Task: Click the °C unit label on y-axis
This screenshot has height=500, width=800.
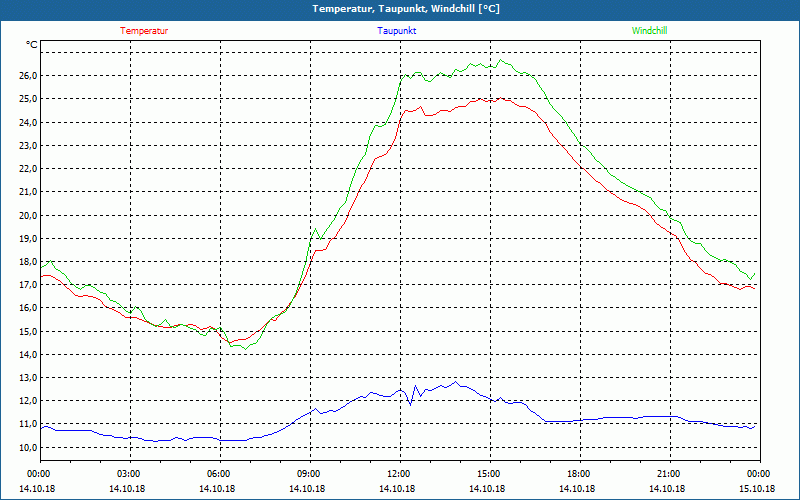Action: (32, 45)
